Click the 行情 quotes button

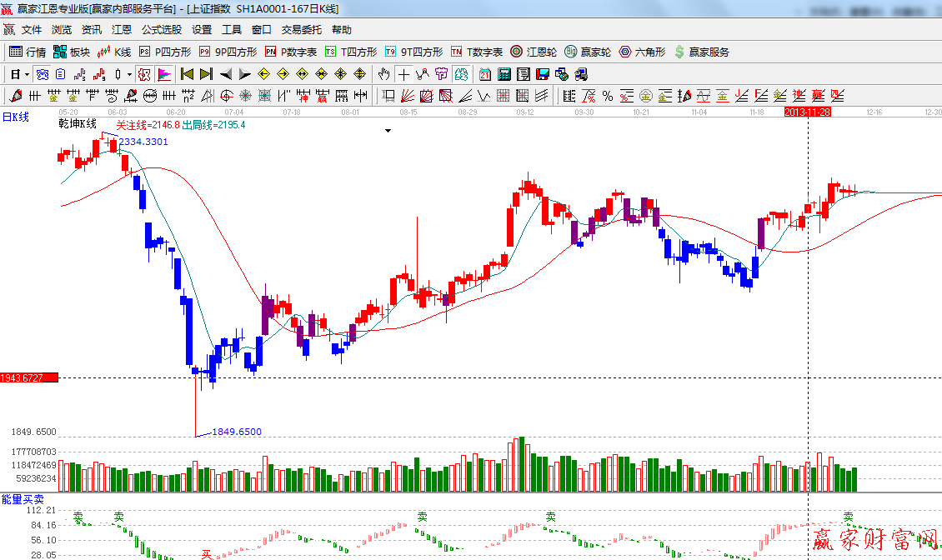coord(28,52)
